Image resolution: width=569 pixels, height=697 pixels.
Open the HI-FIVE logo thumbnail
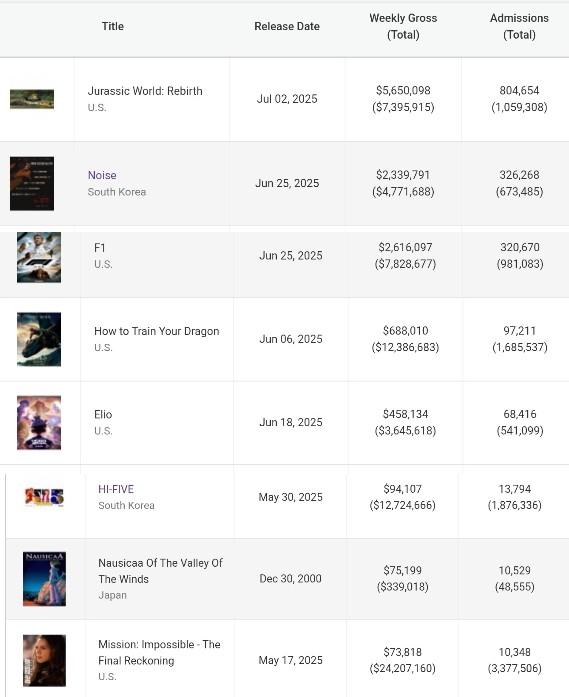click(x=44, y=497)
